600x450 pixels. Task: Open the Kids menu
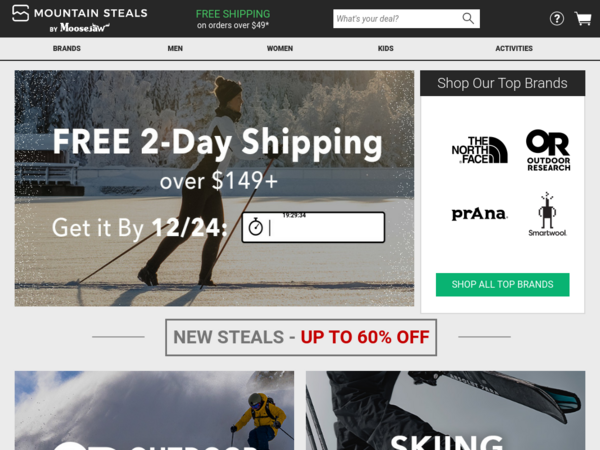tap(385, 49)
